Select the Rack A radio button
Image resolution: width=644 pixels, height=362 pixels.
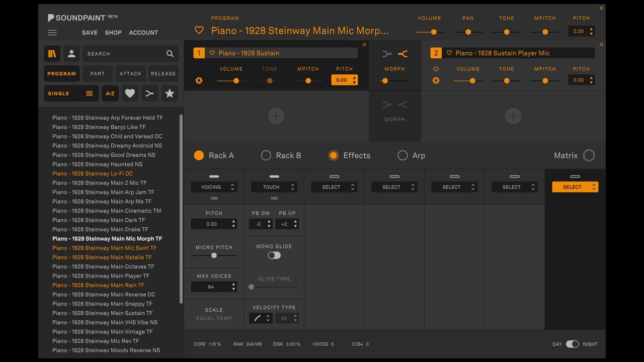click(199, 155)
